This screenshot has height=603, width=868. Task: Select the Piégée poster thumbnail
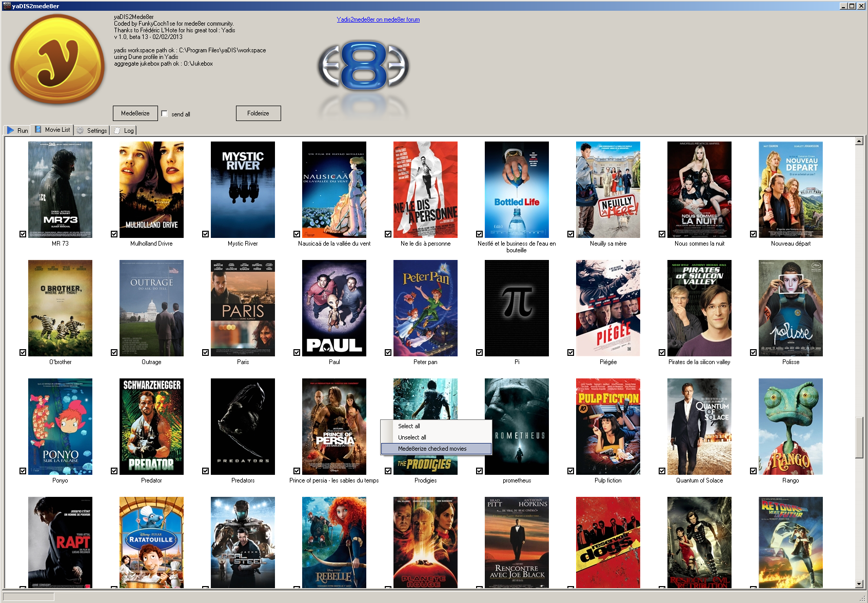(x=608, y=308)
